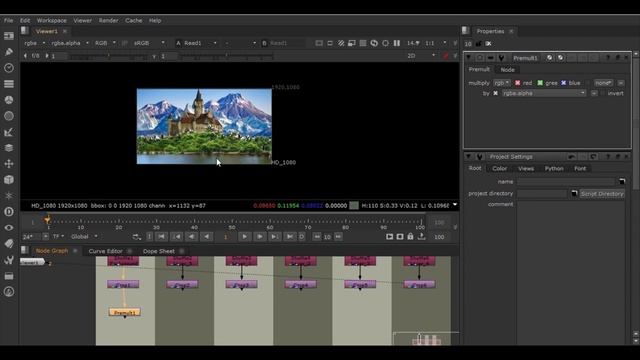Jump to the first frame button
The image size is (640, 360).
162,237
